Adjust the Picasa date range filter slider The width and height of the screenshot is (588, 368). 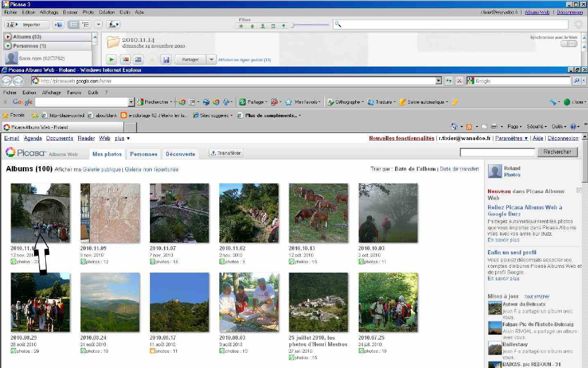tap(310, 25)
